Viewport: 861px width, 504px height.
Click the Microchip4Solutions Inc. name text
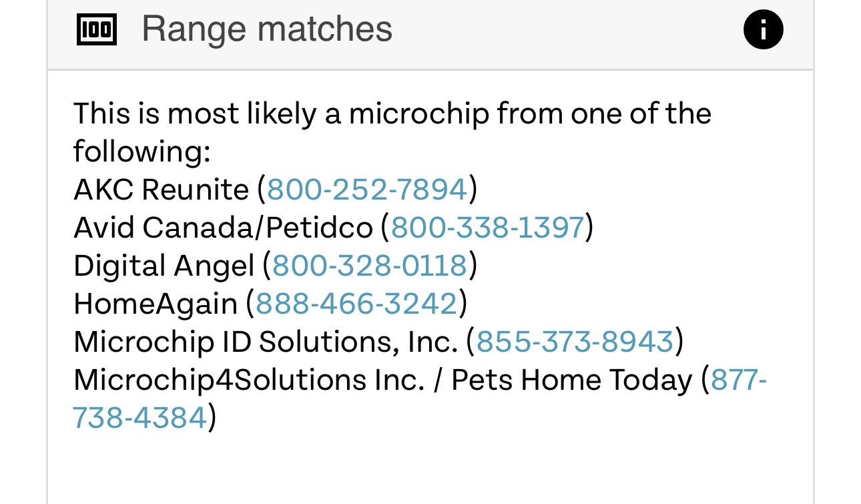248,380
